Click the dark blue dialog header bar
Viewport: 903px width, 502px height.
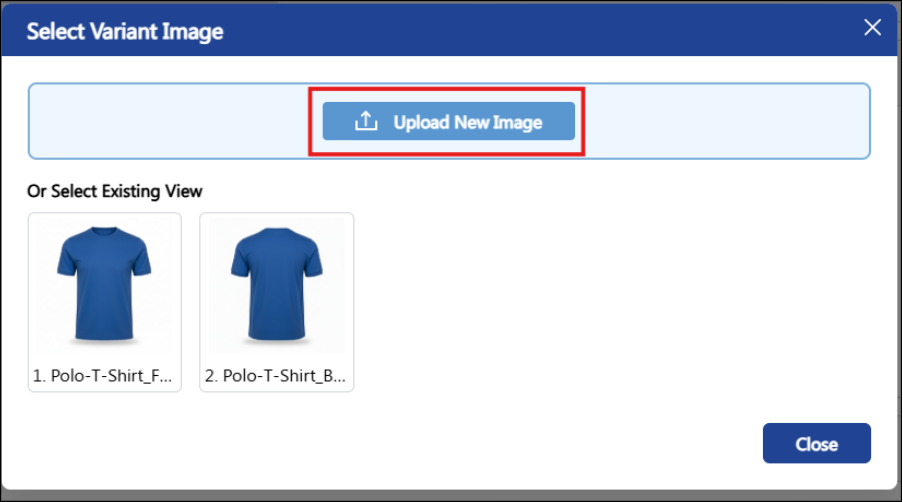[449, 31]
